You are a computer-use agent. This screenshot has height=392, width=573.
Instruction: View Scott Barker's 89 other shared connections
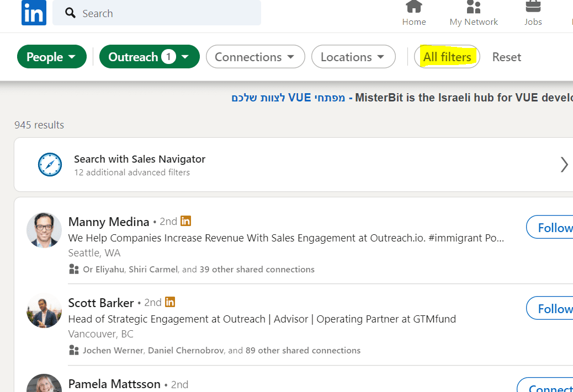303,351
